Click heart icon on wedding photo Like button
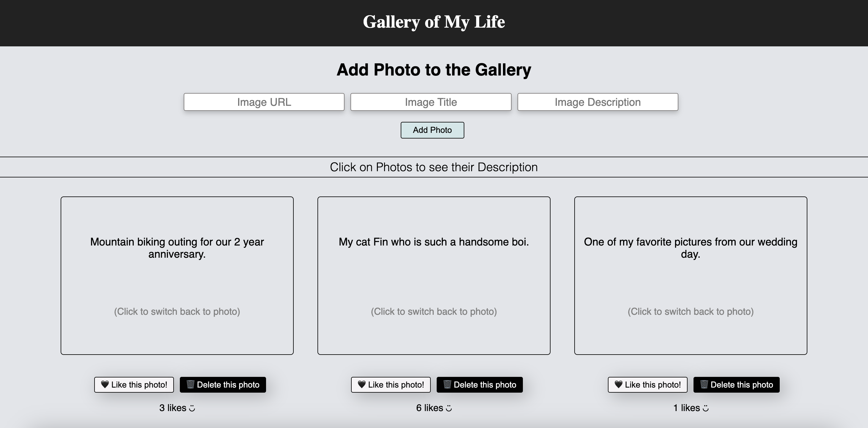Image resolution: width=868 pixels, height=428 pixels. [618, 384]
